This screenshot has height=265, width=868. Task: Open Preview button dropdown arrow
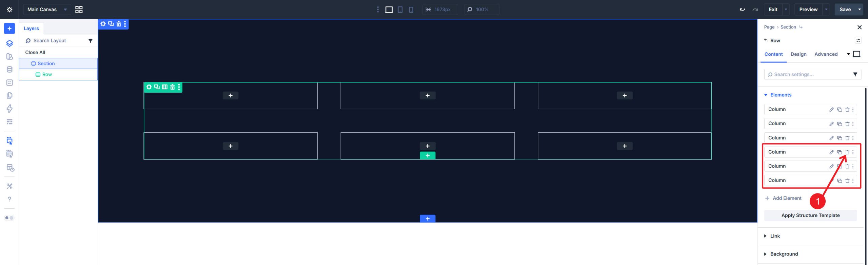click(826, 10)
